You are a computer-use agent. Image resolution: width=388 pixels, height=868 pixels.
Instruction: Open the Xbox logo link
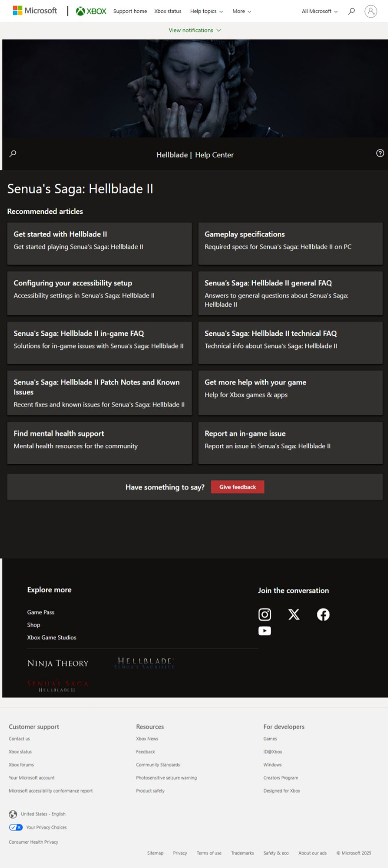(91, 11)
